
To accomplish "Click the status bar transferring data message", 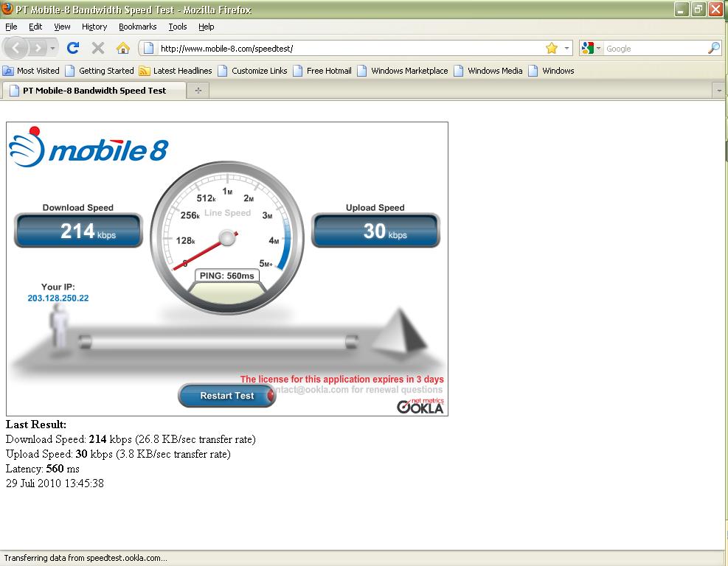I will click(x=86, y=558).
